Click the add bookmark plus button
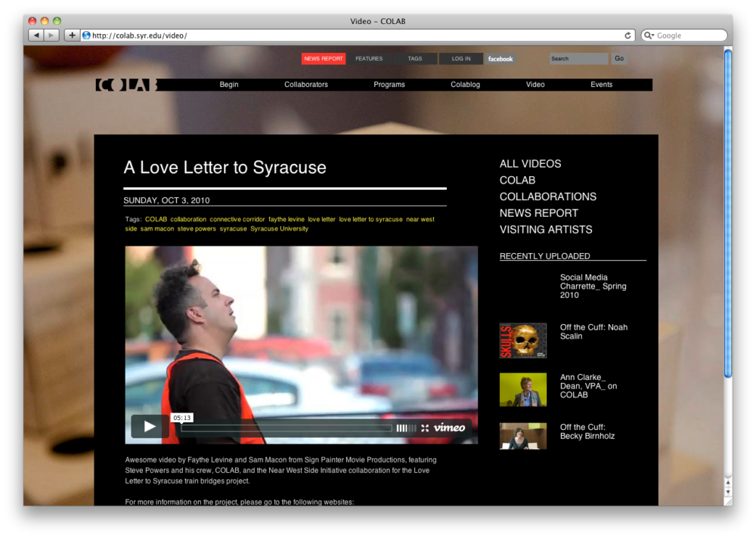The height and width of the screenshot is (538, 756). [x=72, y=36]
